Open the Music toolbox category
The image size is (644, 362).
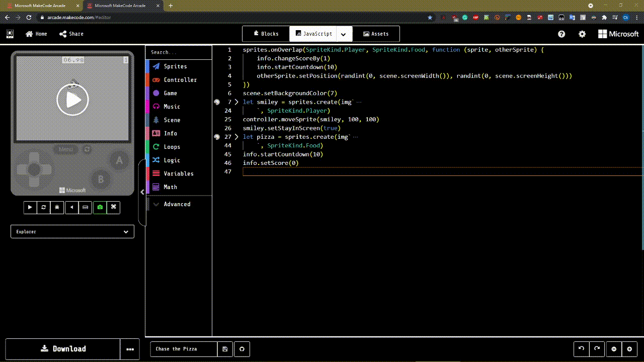179,107
